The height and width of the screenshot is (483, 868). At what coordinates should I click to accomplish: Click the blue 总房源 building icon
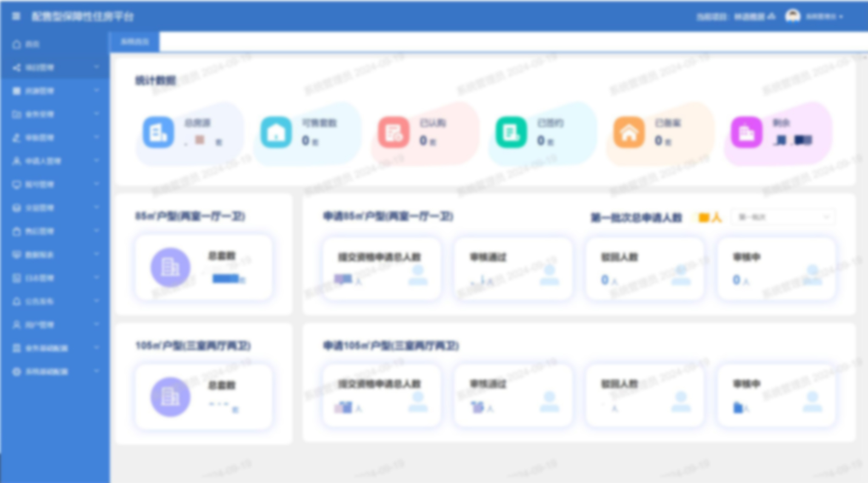click(x=158, y=132)
